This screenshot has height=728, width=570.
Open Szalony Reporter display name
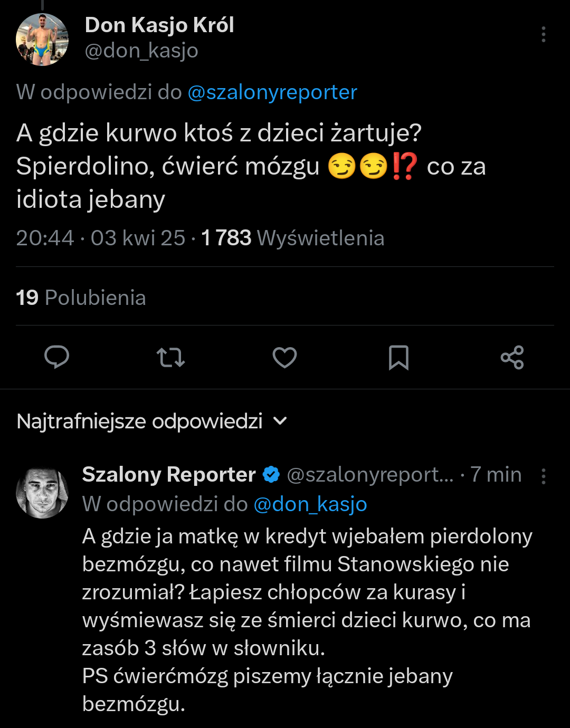tap(169, 475)
